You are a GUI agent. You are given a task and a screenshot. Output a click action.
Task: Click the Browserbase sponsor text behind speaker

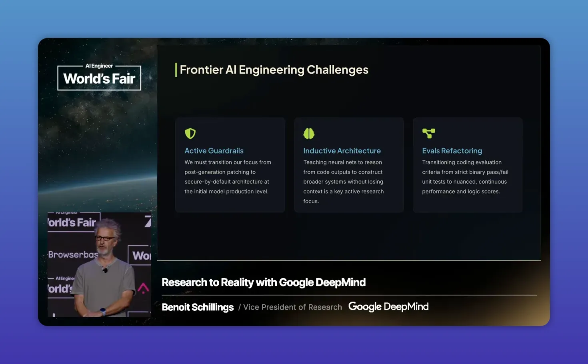(73, 254)
